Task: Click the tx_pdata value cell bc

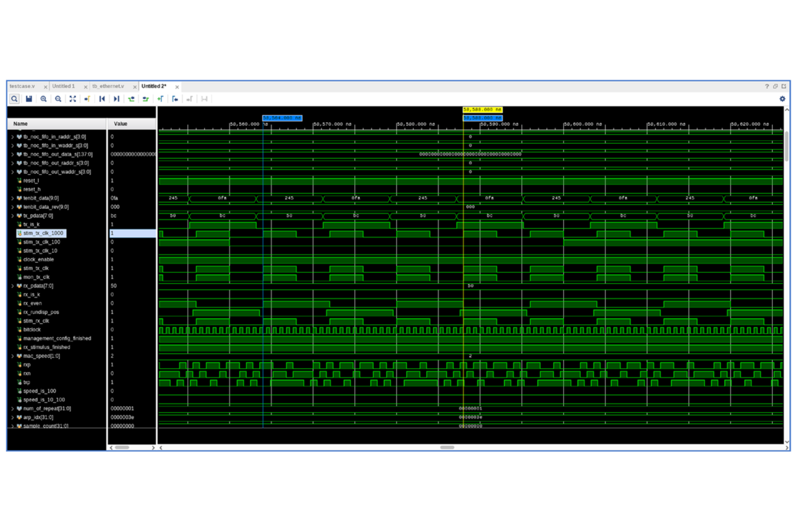Action: [x=132, y=216]
